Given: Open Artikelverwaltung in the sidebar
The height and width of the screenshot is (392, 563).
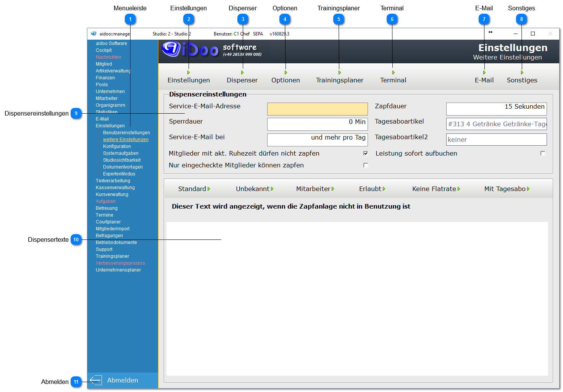Looking at the screenshot, I should tap(113, 71).
